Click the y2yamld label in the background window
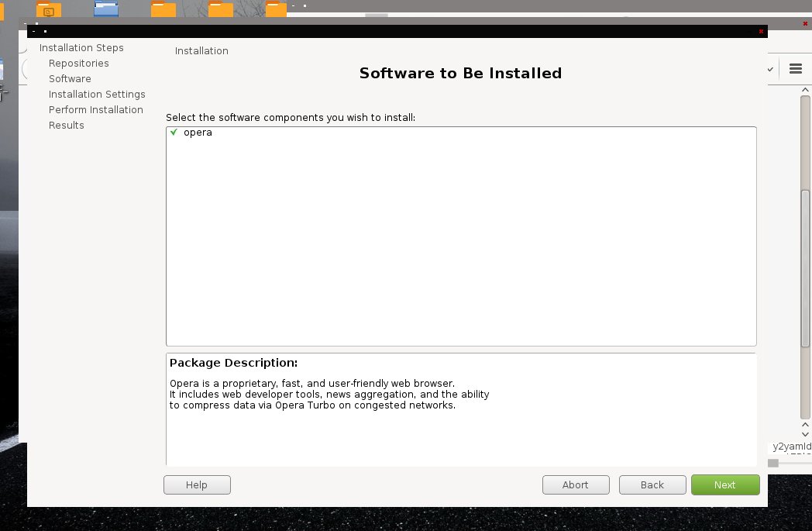Screen dimensions: 812x531 (792, 446)
